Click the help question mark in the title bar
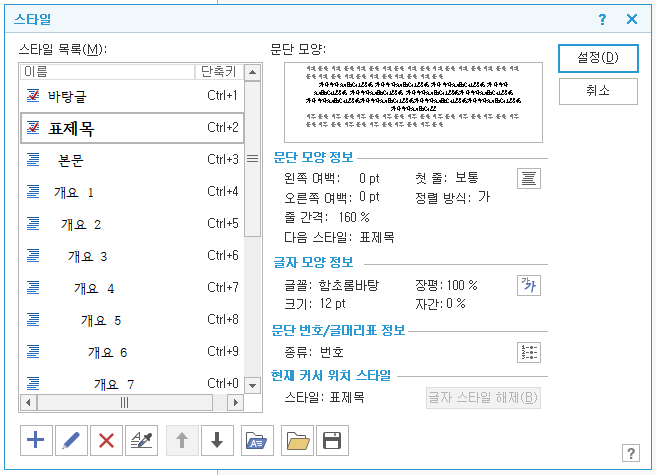This screenshot has height=475, width=656. (x=602, y=19)
